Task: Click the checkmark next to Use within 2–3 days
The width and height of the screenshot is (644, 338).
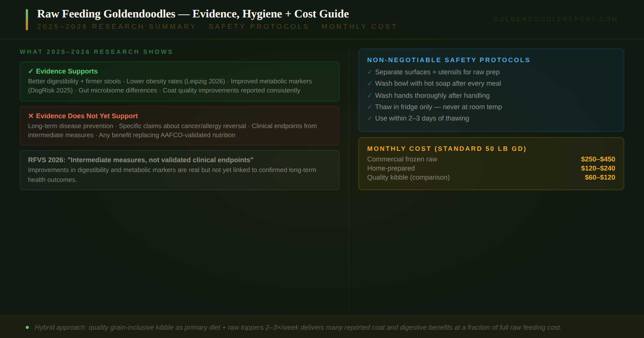Action: (x=370, y=118)
